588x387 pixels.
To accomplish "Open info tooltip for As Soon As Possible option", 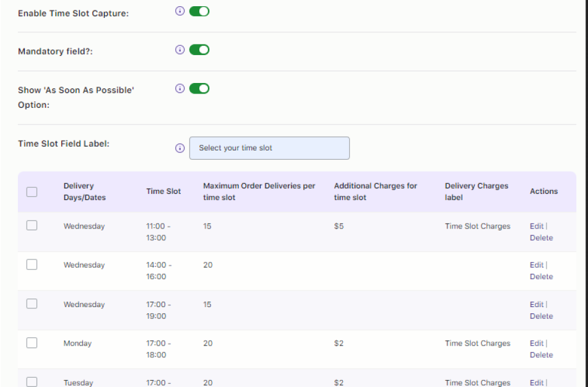I will (179, 88).
